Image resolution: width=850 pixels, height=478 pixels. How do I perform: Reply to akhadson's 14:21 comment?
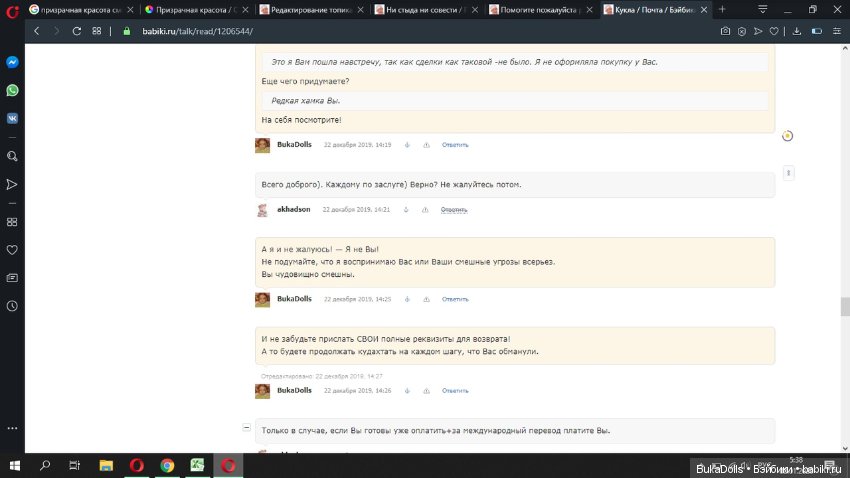[455, 210]
